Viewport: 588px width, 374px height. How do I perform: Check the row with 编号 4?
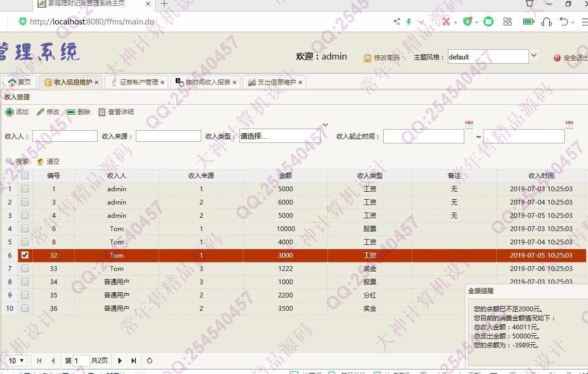[x=25, y=215]
